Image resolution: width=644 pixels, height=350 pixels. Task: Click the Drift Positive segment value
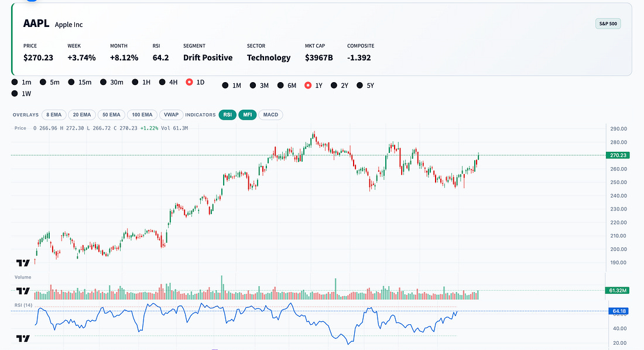click(208, 57)
